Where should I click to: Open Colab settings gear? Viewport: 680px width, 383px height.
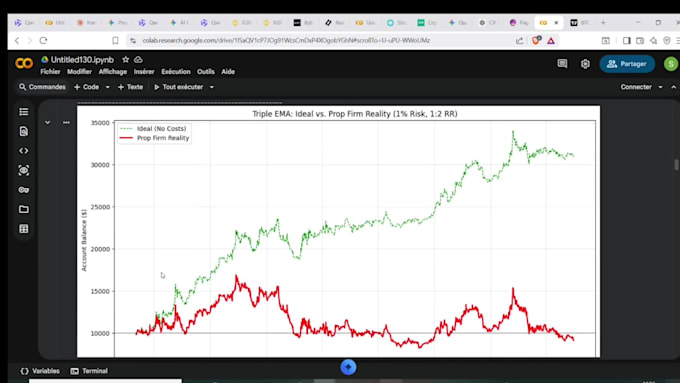(585, 64)
